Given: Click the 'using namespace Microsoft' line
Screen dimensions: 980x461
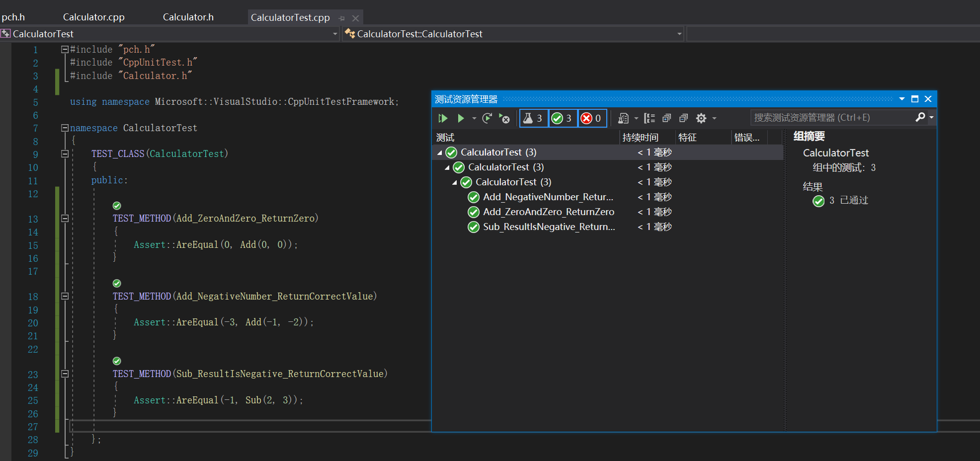Looking at the screenshot, I should coord(234,102).
